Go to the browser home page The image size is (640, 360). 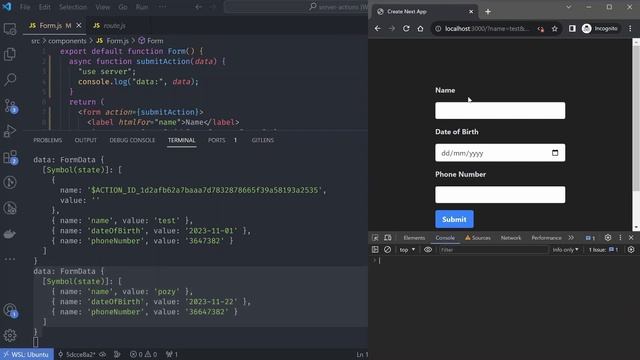coord(420,29)
